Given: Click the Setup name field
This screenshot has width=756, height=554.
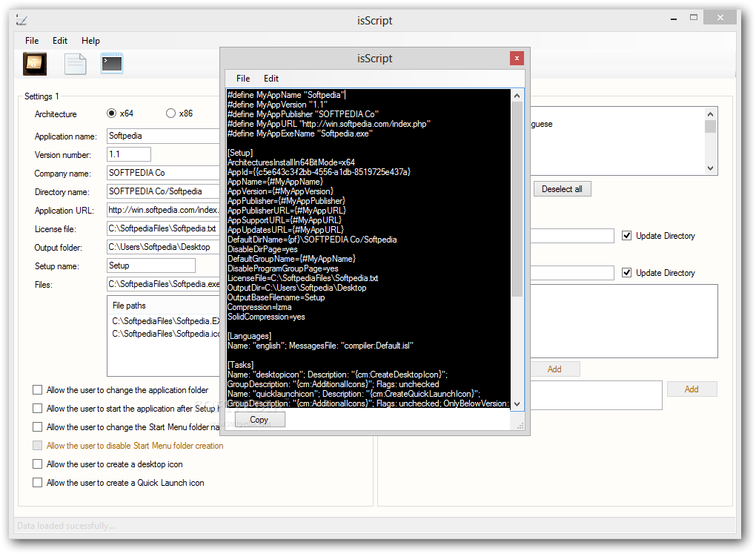Looking at the screenshot, I should click(151, 266).
